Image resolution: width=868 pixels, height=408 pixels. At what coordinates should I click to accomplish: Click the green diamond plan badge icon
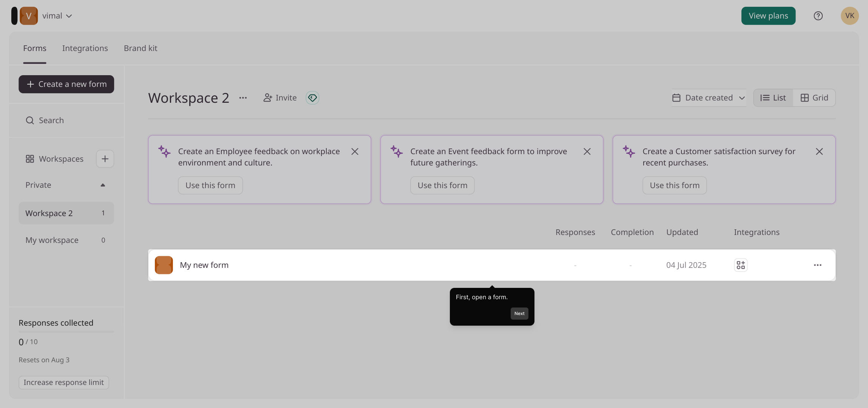(312, 98)
